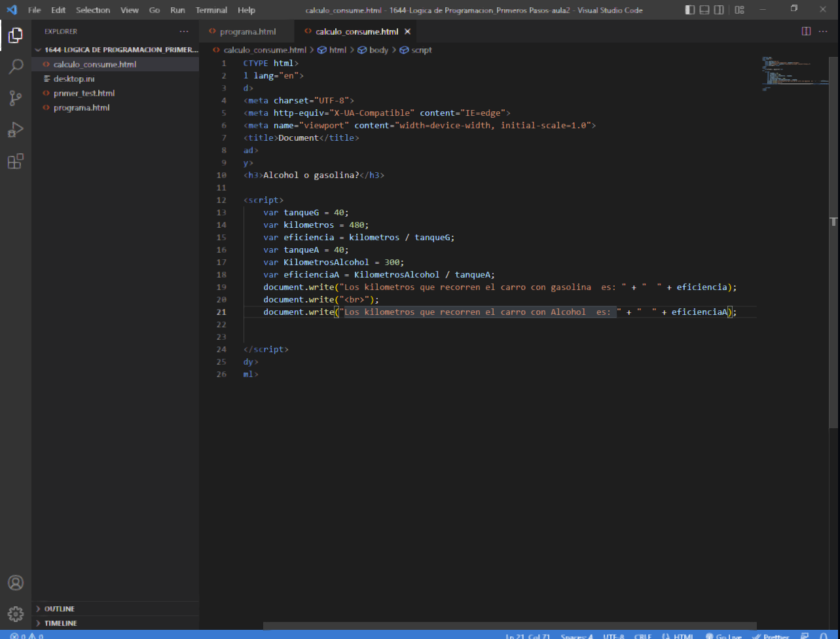This screenshot has height=639, width=840.
Task: Click Spaces: 4 indentation status item
Action: pyautogui.click(x=577, y=636)
